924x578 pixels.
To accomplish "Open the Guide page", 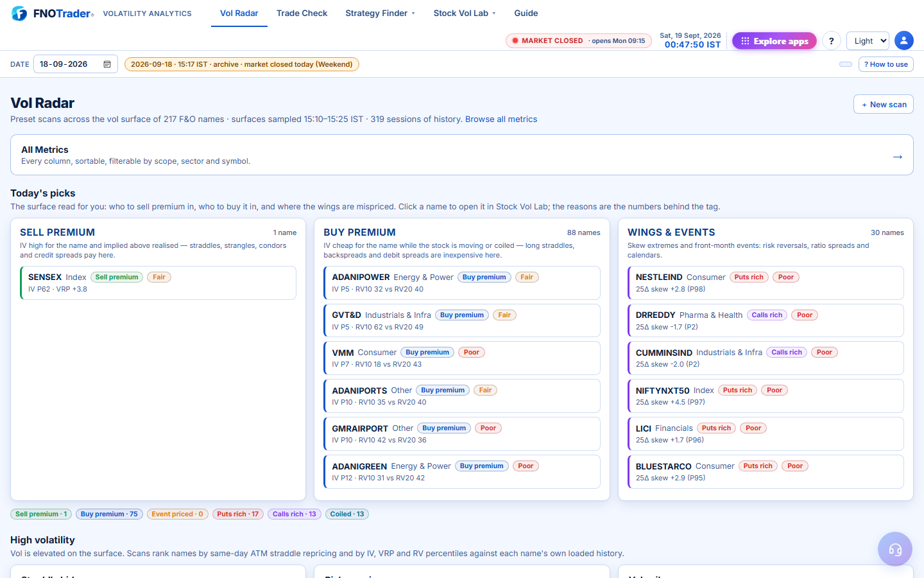I will 526,13.
